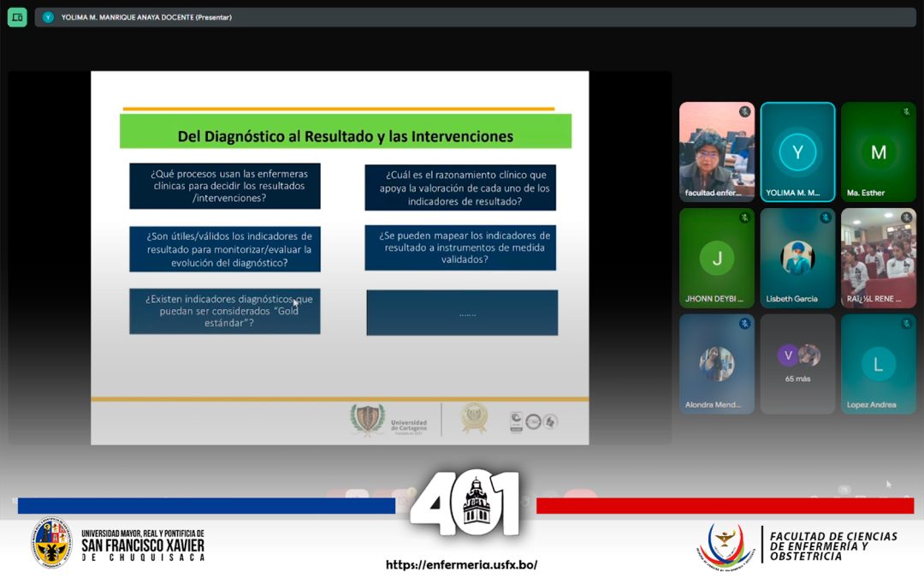Viewport: 924px width, 578px height.
Task: Click the muted mic icon on RENE video tile
Action: [x=906, y=218]
